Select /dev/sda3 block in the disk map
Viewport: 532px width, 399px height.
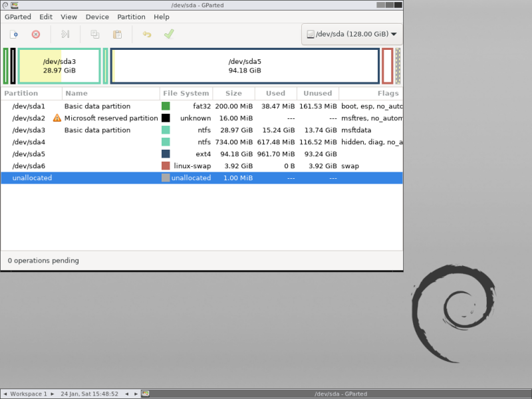coord(59,66)
